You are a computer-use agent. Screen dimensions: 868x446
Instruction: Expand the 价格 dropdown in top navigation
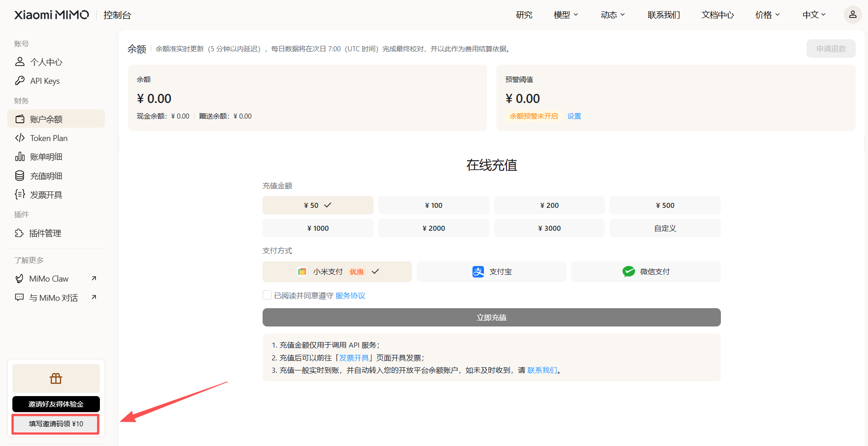768,15
